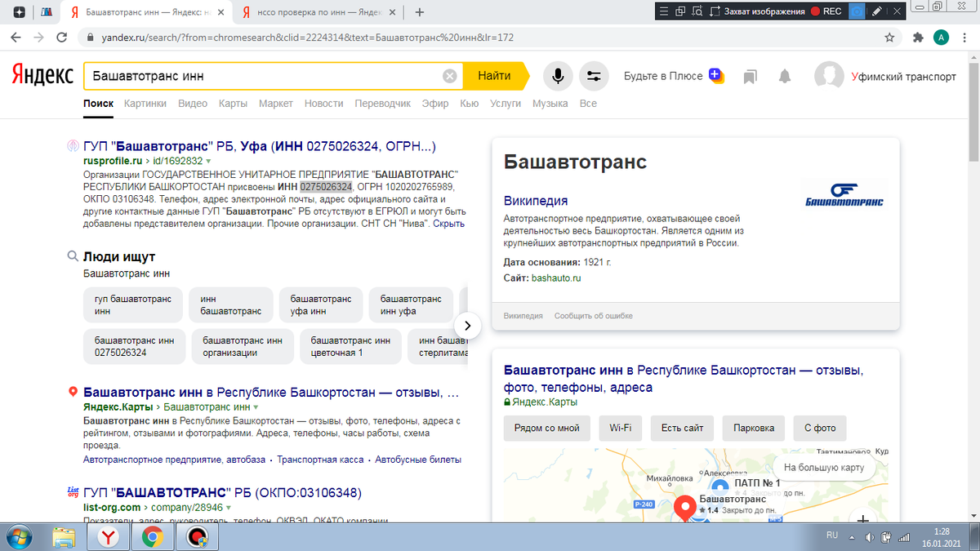Enable the Wi-Fi map filter
This screenshot has height=551, width=980.
(621, 428)
